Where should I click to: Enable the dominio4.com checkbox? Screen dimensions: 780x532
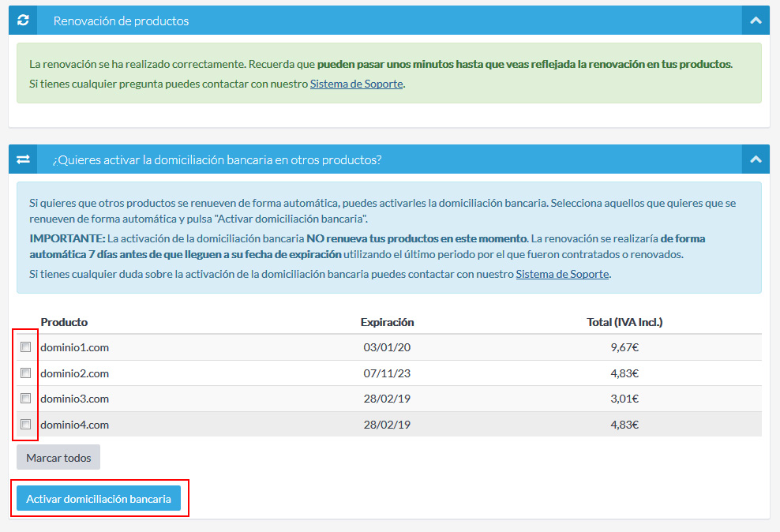(26, 424)
